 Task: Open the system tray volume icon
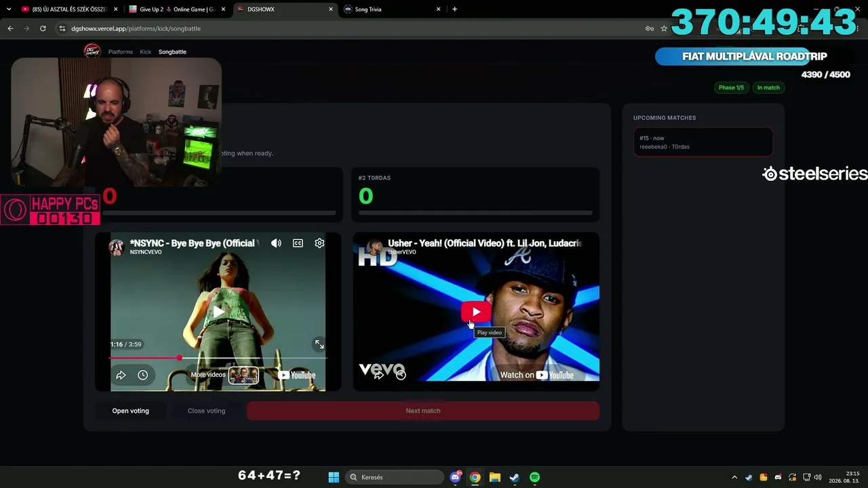click(818, 477)
